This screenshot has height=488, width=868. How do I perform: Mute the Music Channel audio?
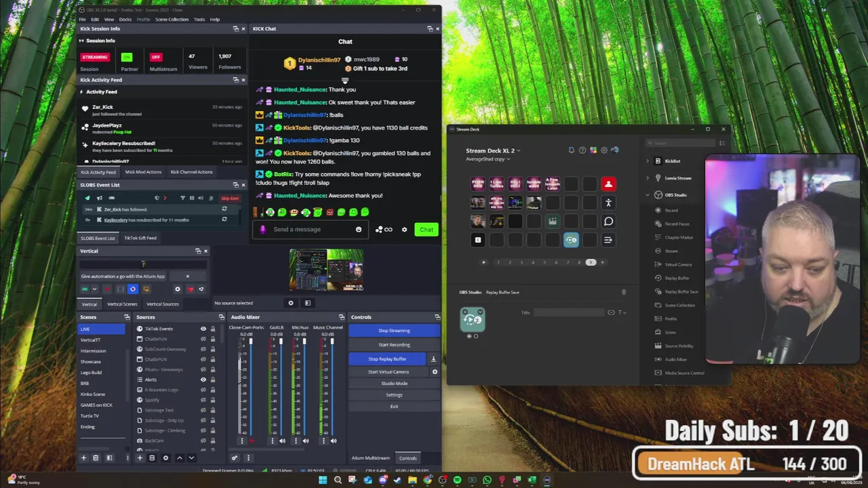coord(333,441)
